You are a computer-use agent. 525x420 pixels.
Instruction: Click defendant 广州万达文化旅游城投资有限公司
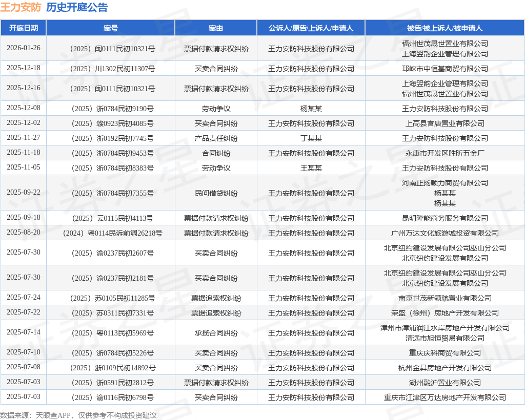tap(445, 233)
